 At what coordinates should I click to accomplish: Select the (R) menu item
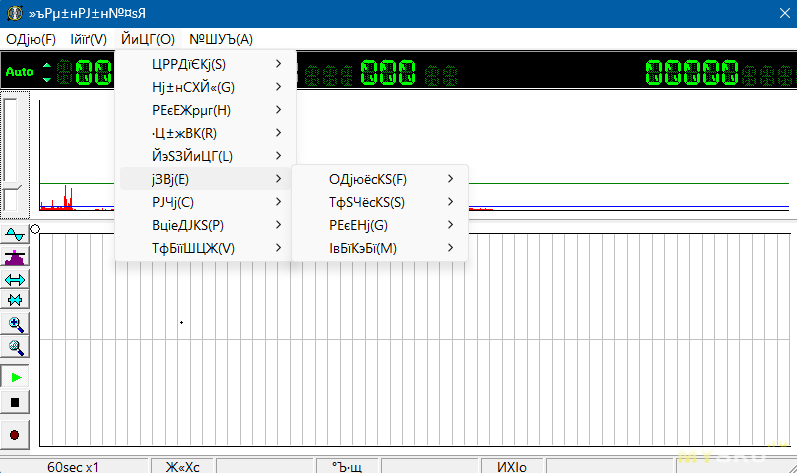(205, 133)
